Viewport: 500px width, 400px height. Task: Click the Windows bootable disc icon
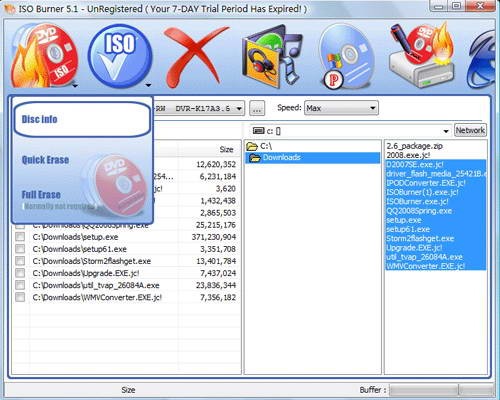(347, 56)
